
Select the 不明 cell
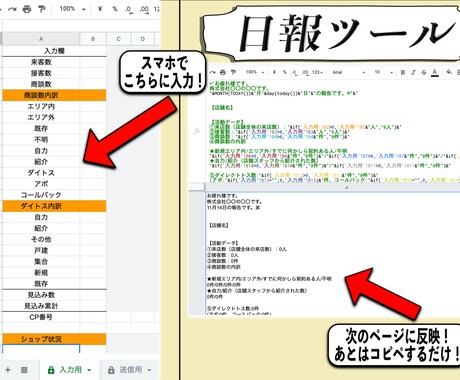coord(41,140)
